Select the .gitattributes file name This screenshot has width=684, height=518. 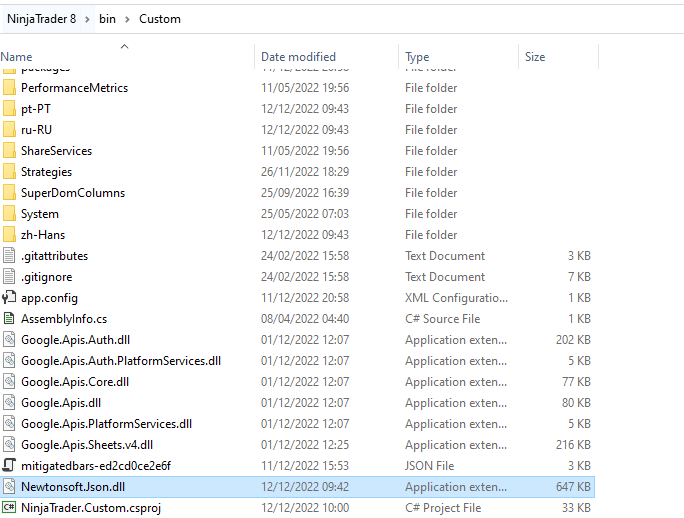coord(55,256)
